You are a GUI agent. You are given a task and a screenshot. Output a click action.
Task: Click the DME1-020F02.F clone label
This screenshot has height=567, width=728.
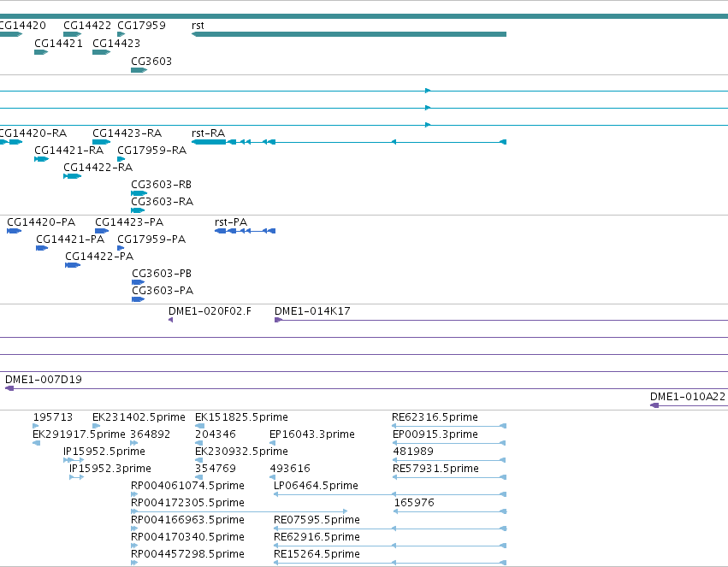point(210,311)
